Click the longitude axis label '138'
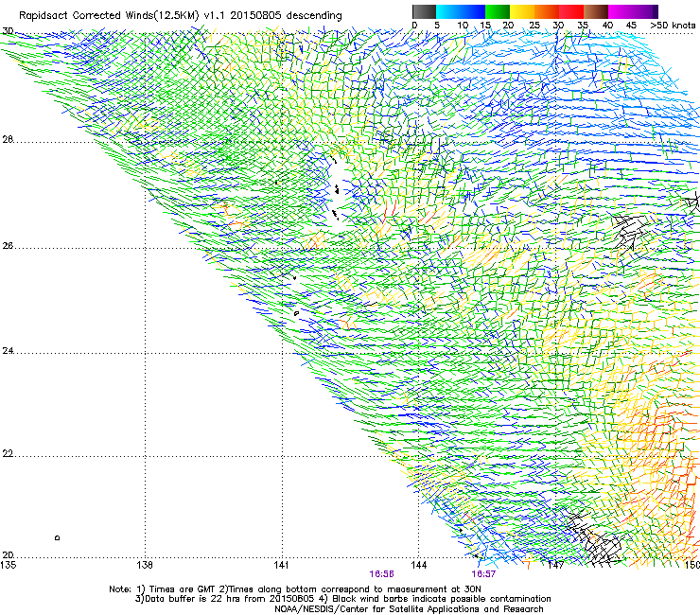The height and width of the screenshot is (615, 700). point(145,565)
